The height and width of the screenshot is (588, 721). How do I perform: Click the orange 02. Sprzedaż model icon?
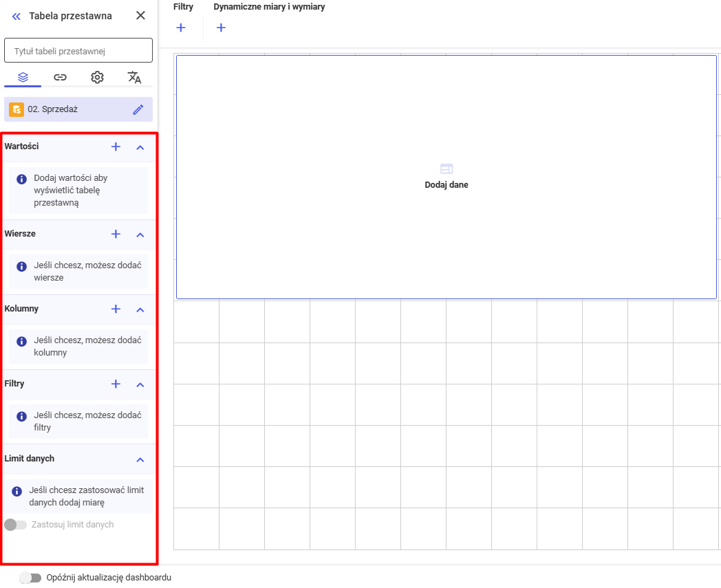click(x=17, y=109)
